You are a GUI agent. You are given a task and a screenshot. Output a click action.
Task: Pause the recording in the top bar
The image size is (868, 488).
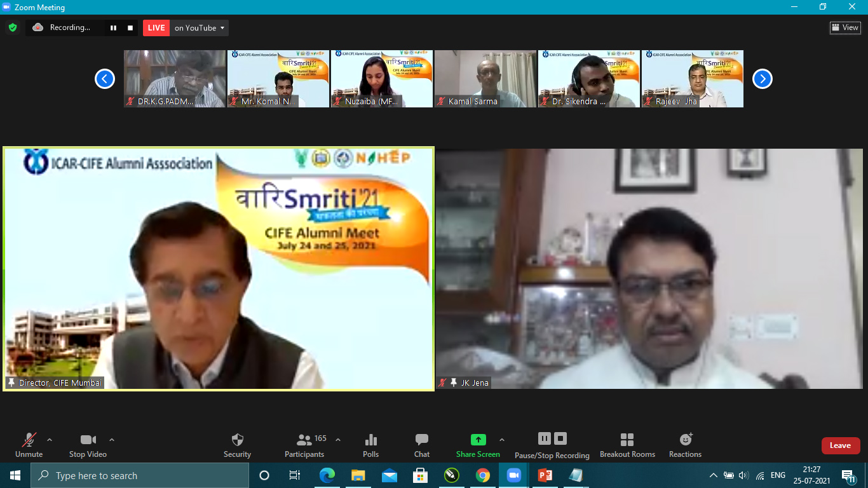click(x=113, y=28)
